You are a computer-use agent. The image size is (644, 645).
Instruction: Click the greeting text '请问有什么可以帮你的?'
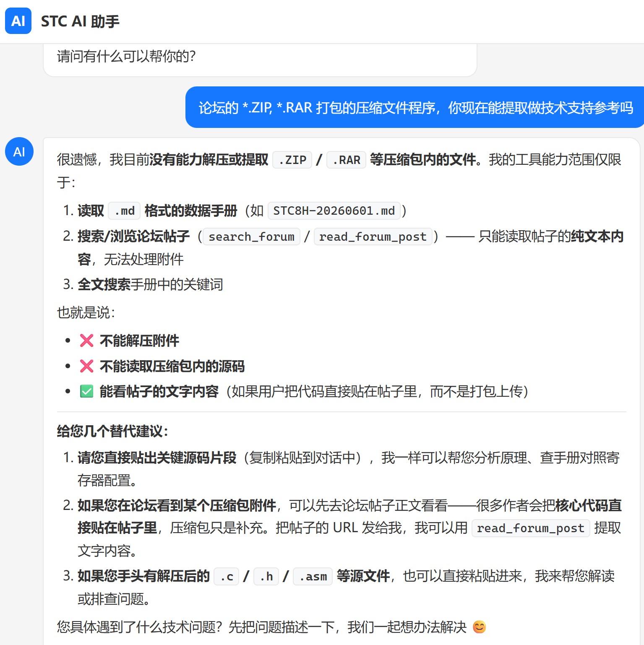pos(126,56)
